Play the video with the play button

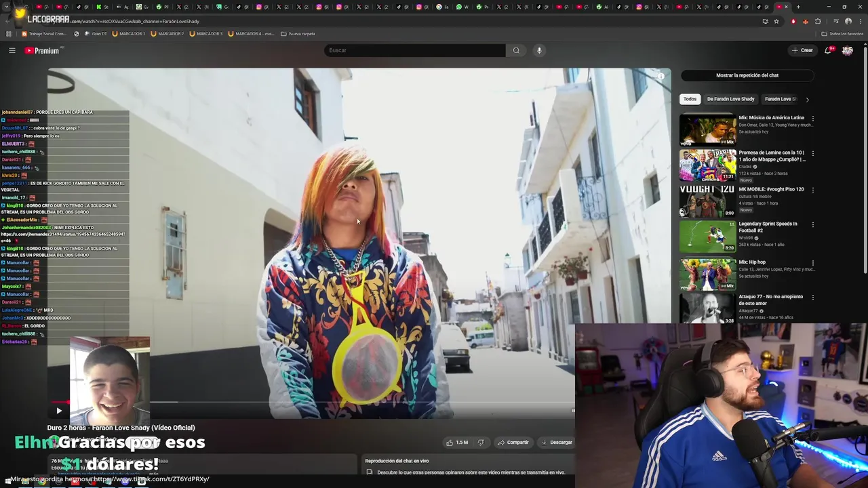tap(59, 410)
